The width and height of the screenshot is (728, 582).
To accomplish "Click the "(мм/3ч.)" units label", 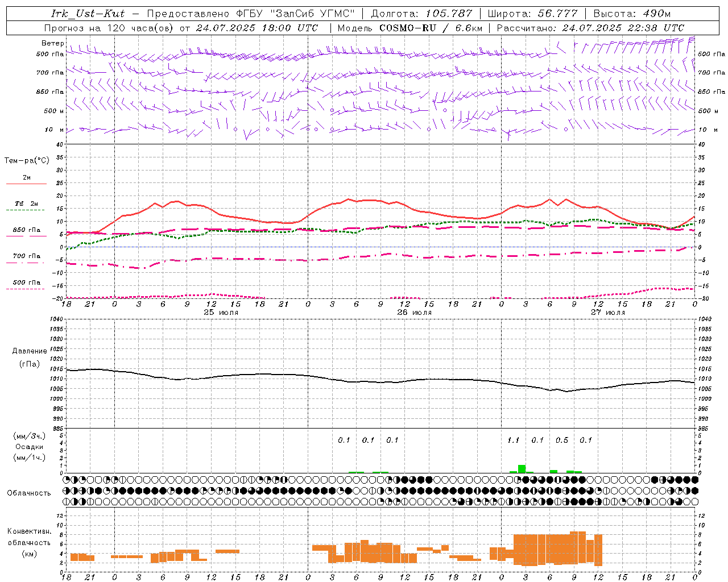I will (x=30, y=436).
